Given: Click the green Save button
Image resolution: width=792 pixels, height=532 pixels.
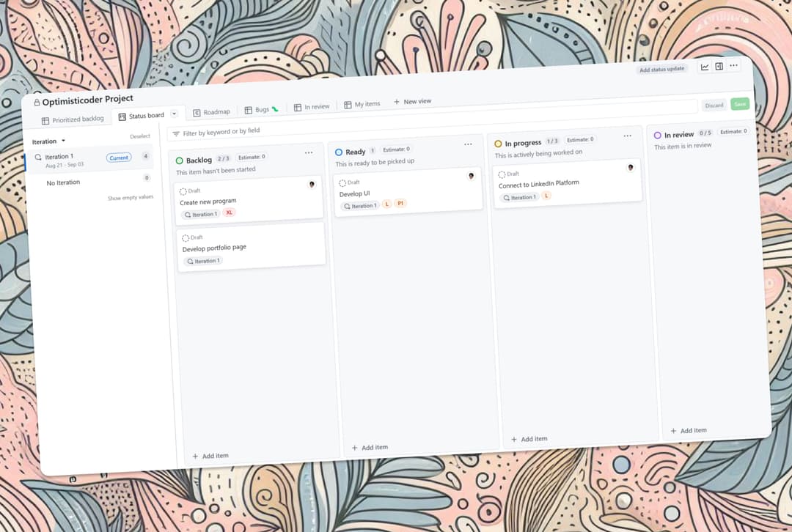Looking at the screenshot, I should 740,105.
